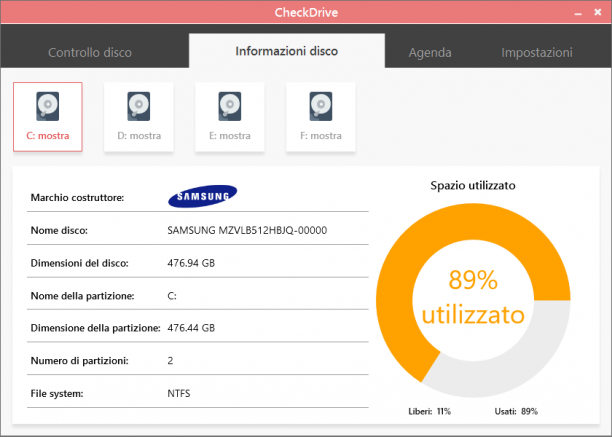
Task: Click the partition name value 'C:'
Action: pyautogui.click(x=172, y=296)
